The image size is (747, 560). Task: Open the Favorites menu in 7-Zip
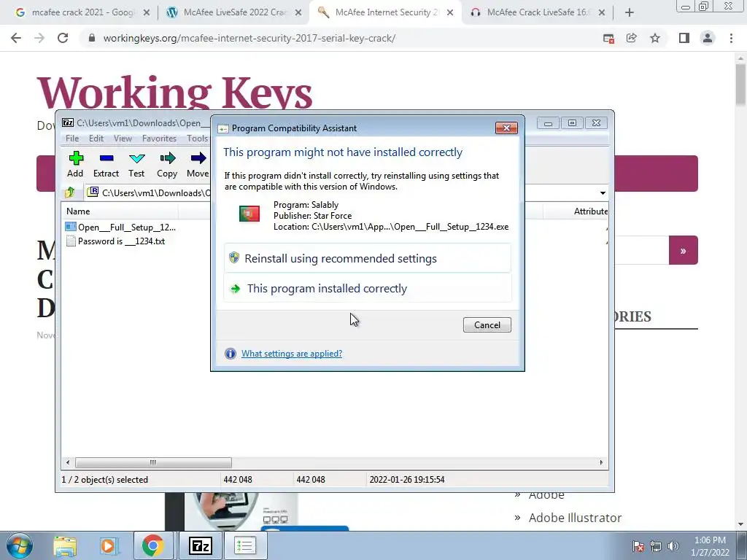click(x=159, y=138)
